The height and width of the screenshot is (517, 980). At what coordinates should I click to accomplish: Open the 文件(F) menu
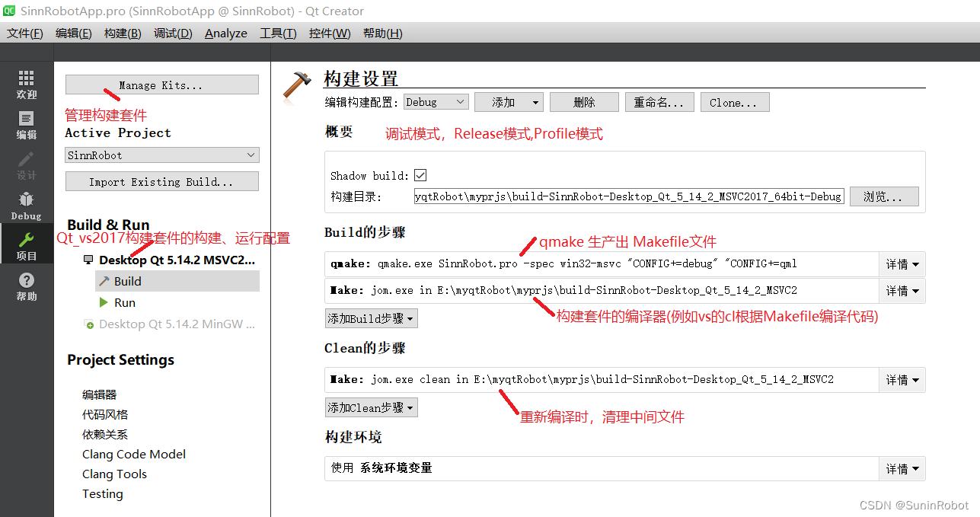point(25,33)
